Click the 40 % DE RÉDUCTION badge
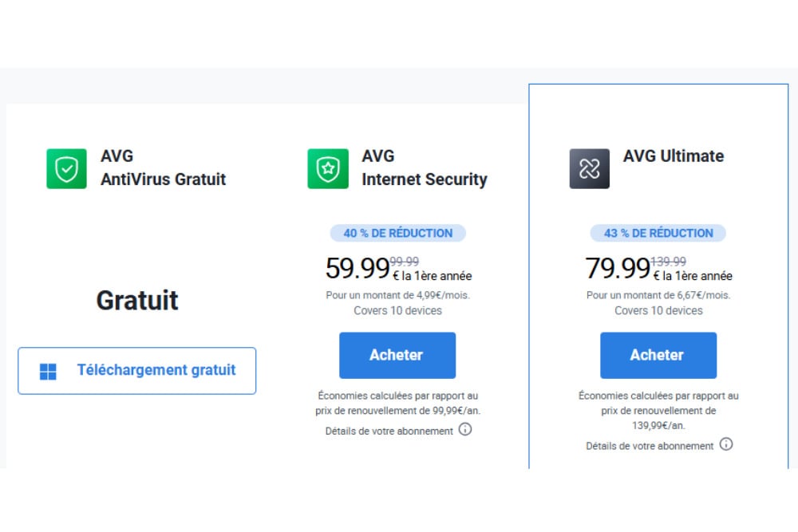This screenshot has height=532, width=798. click(397, 233)
